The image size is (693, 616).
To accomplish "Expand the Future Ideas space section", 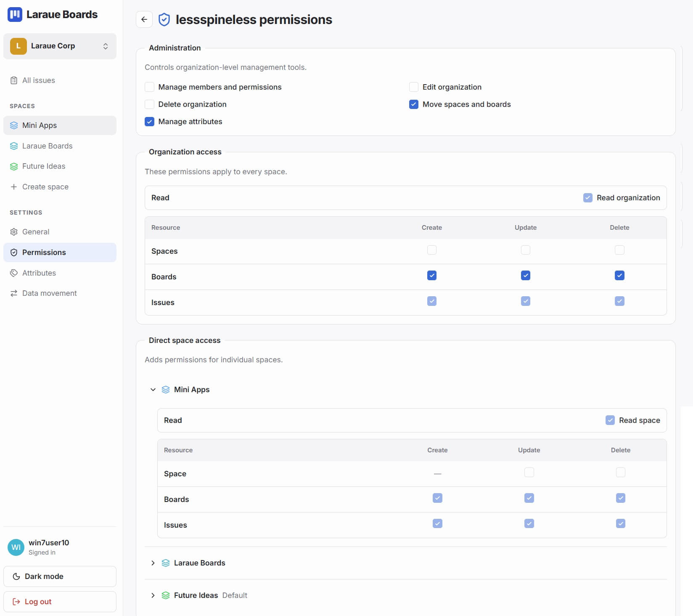I will tap(153, 595).
